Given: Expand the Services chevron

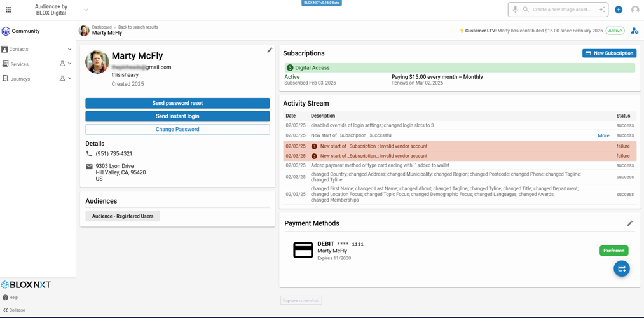Looking at the screenshot, I should (69, 64).
